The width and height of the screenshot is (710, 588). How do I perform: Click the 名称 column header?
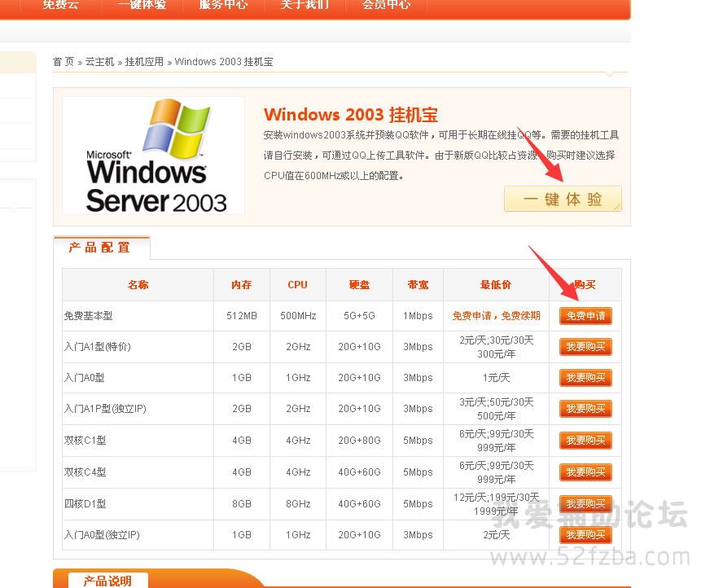tap(138, 284)
